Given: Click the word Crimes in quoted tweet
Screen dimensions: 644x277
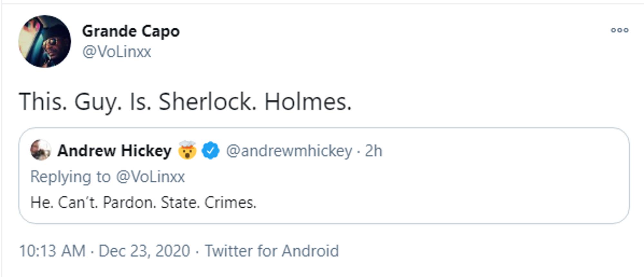Looking at the screenshot, I should pos(231,203).
